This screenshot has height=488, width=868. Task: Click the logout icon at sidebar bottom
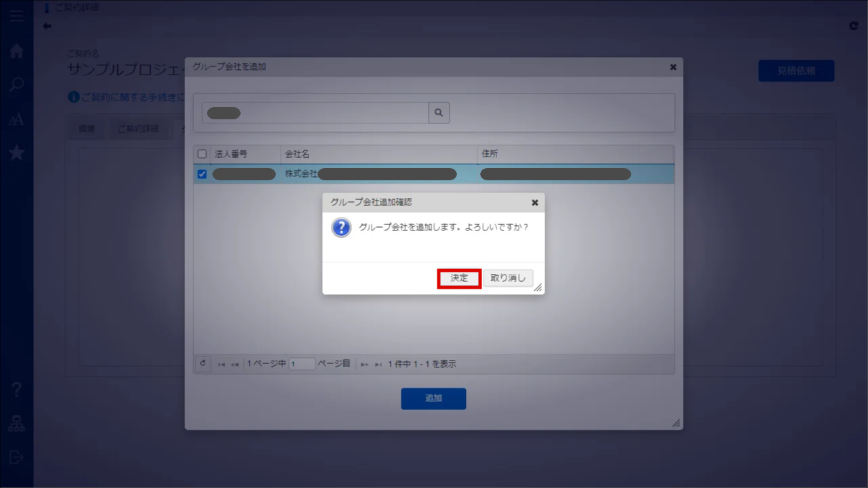point(16,457)
